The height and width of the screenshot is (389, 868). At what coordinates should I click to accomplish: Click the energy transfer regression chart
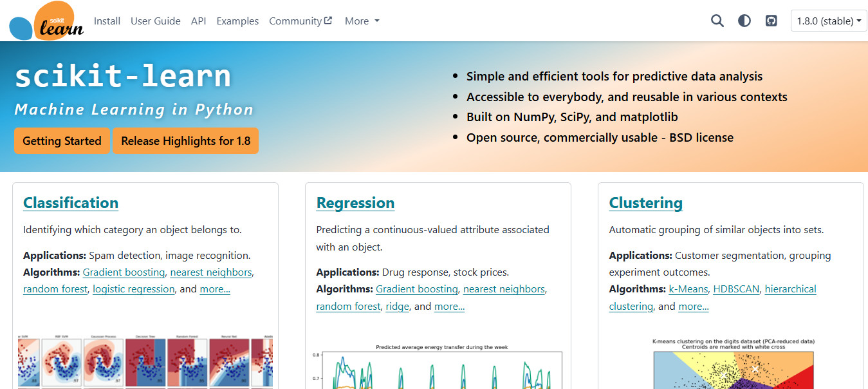click(x=441, y=368)
